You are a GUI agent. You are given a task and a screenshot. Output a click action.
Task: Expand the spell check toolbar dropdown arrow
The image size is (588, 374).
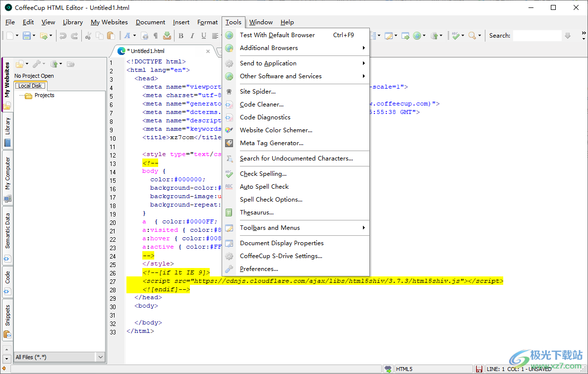(x=463, y=36)
